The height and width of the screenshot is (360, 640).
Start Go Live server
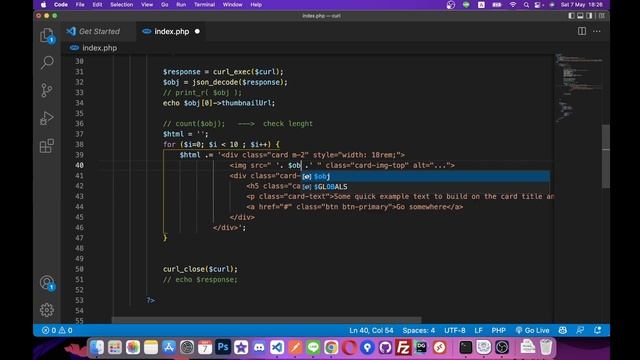pos(532,330)
